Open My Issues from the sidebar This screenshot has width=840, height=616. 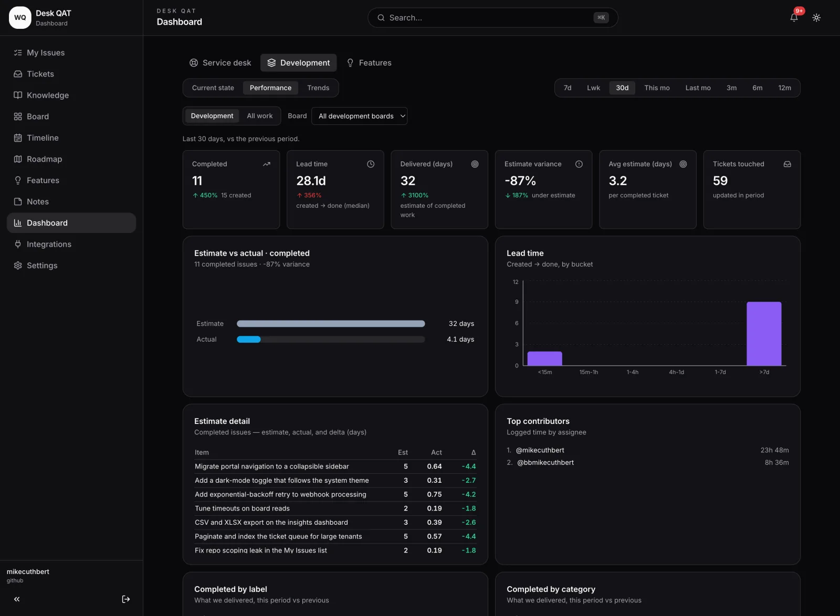coord(71,52)
